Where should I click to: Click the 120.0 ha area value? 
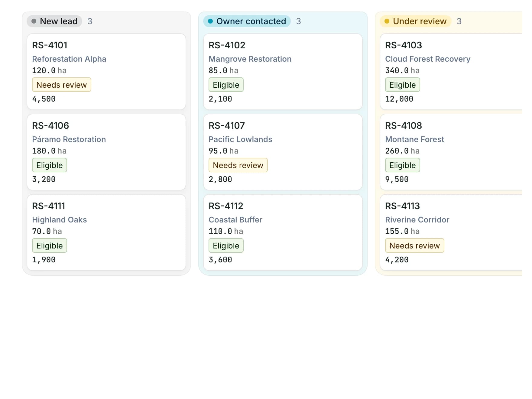(x=49, y=70)
